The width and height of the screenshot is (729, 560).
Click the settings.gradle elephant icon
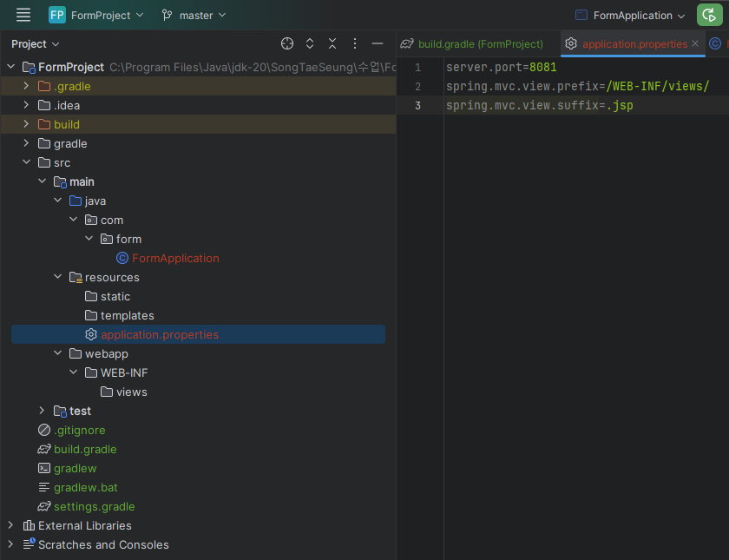pyautogui.click(x=44, y=506)
